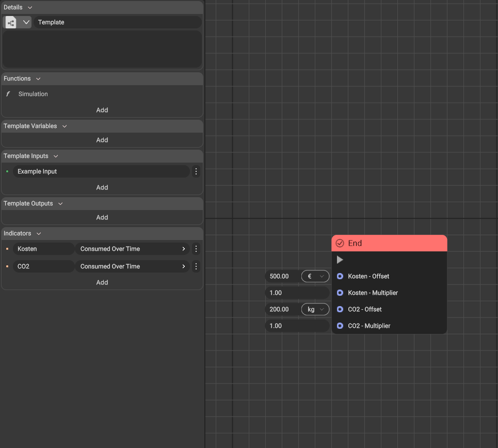
Task: Open the three-dot menu for Example Input
Action: (196, 171)
